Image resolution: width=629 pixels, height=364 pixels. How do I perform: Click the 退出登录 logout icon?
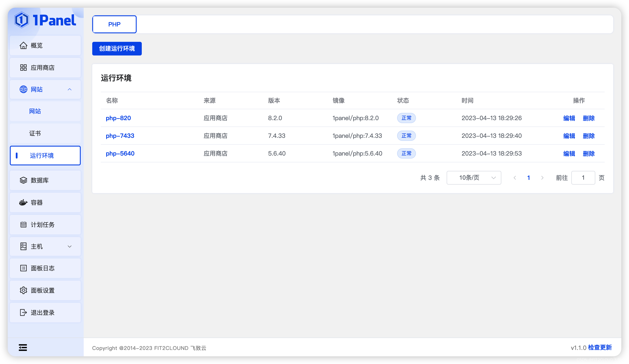(x=23, y=312)
